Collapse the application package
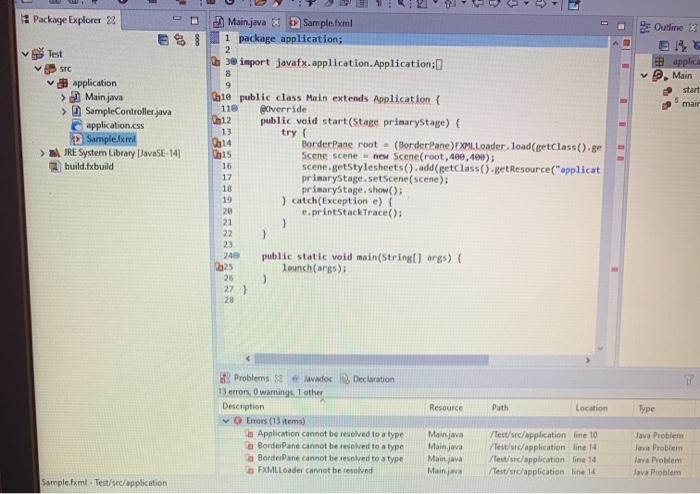Screen dimensions: 700x494 tap(50, 83)
